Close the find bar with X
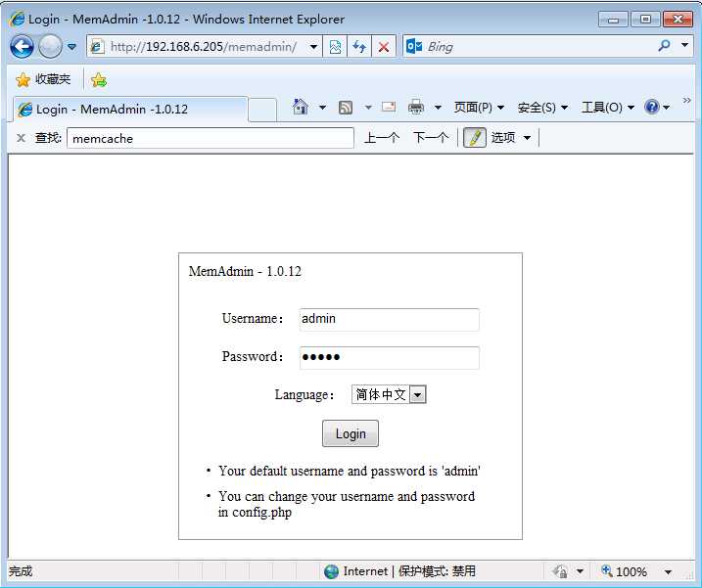Image resolution: width=702 pixels, height=588 pixels. (x=21, y=138)
